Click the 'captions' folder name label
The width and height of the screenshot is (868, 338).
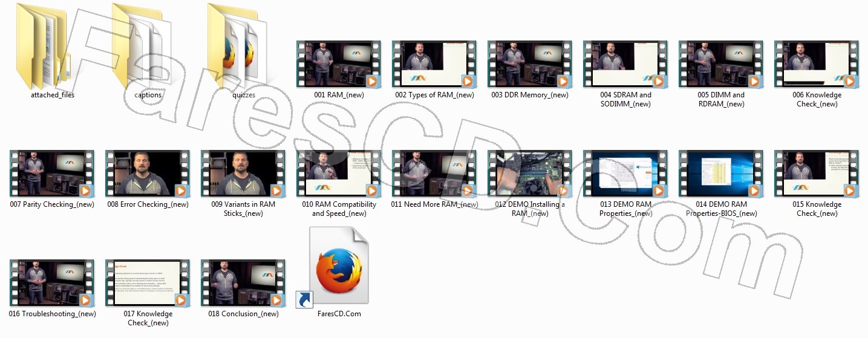pos(148,95)
